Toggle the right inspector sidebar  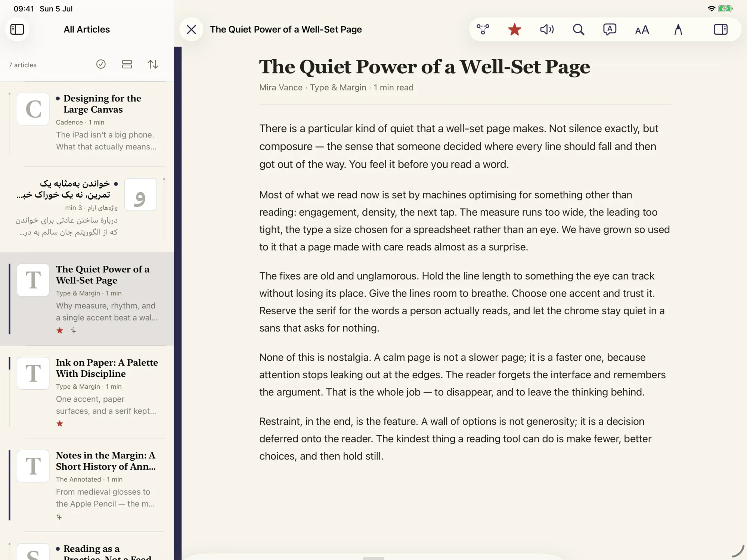coord(720,29)
